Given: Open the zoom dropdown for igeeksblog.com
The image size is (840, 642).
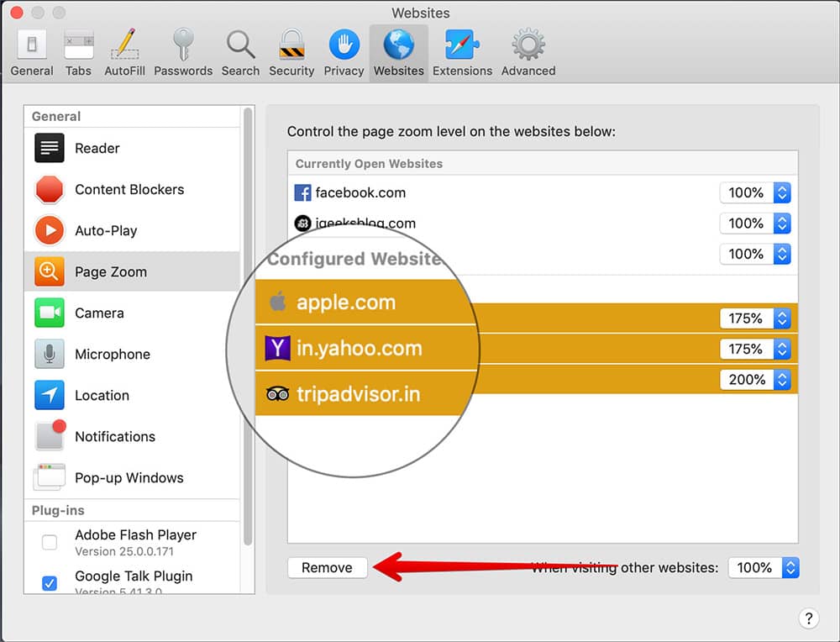Looking at the screenshot, I should pos(754,224).
